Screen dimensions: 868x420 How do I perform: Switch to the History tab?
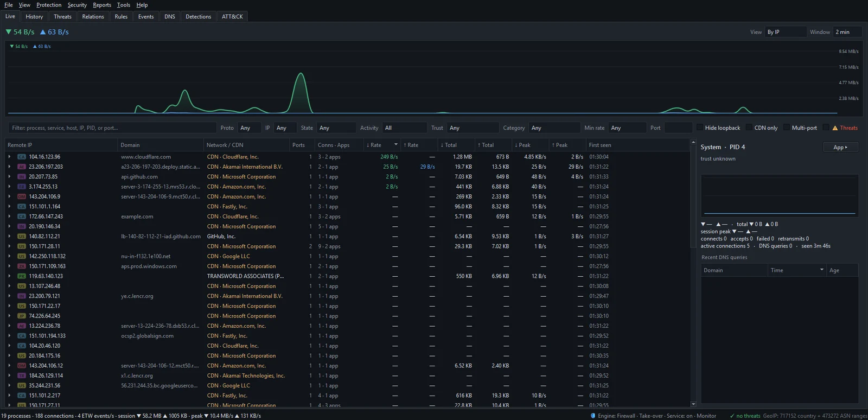(34, 17)
